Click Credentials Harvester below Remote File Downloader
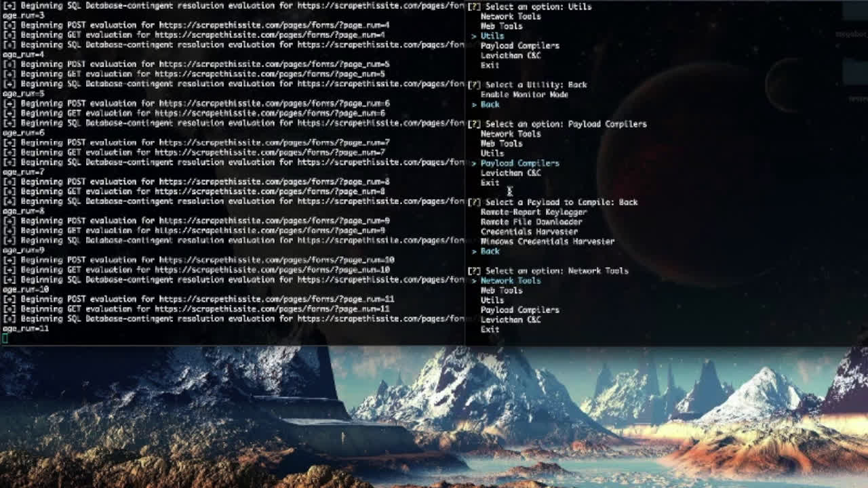The width and height of the screenshot is (868, 488). click(529, 232)
